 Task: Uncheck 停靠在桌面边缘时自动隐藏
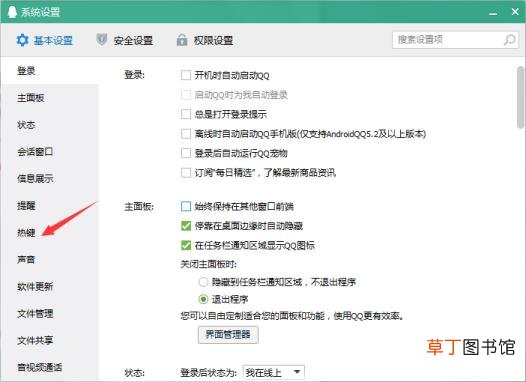(186, 226)
